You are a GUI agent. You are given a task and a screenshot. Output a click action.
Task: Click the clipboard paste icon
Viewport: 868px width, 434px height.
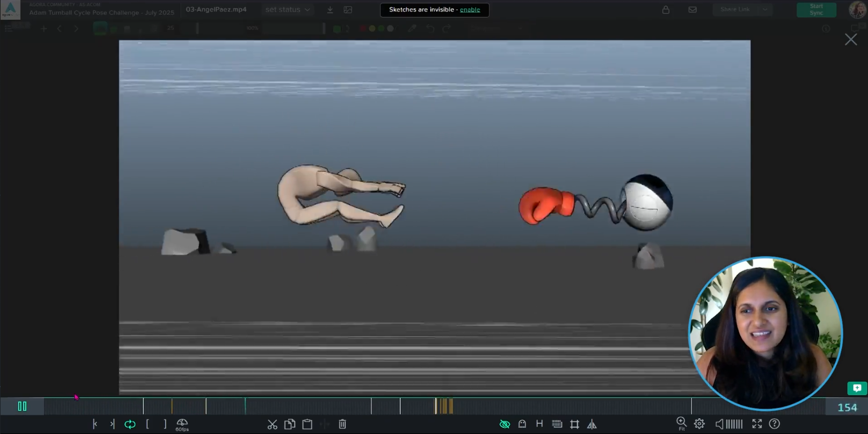tap(308, 424)
